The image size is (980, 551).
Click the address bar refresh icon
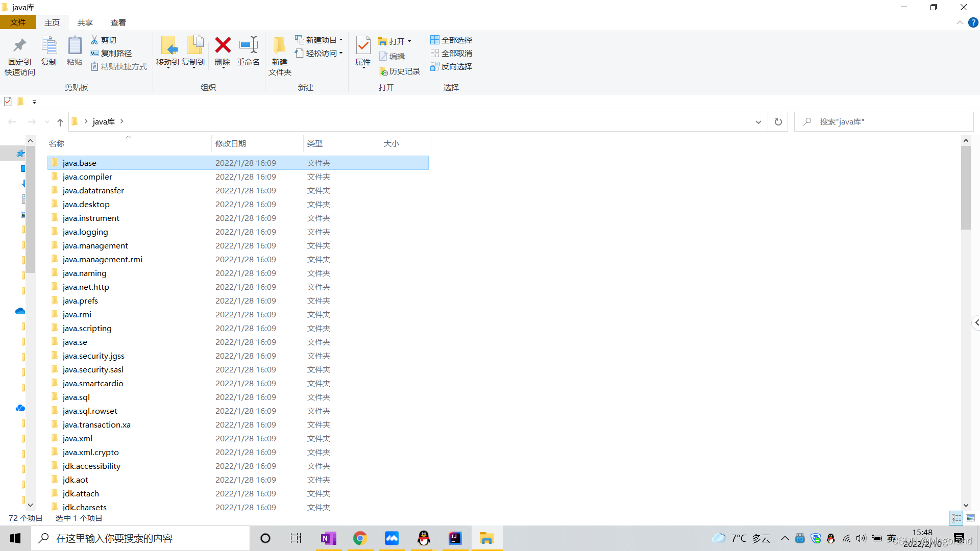click(x=778, y=122)
